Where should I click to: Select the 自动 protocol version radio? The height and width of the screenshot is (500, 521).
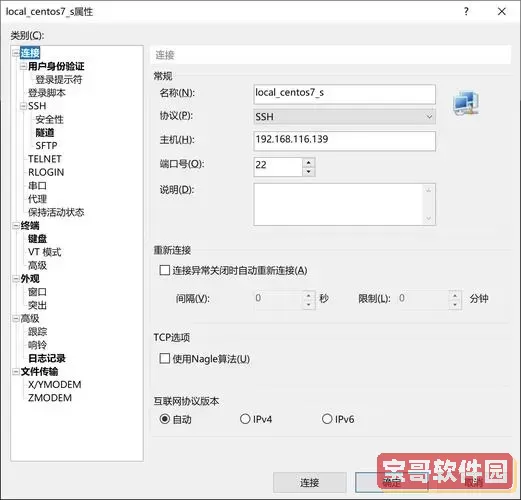(x=165, y=419)
